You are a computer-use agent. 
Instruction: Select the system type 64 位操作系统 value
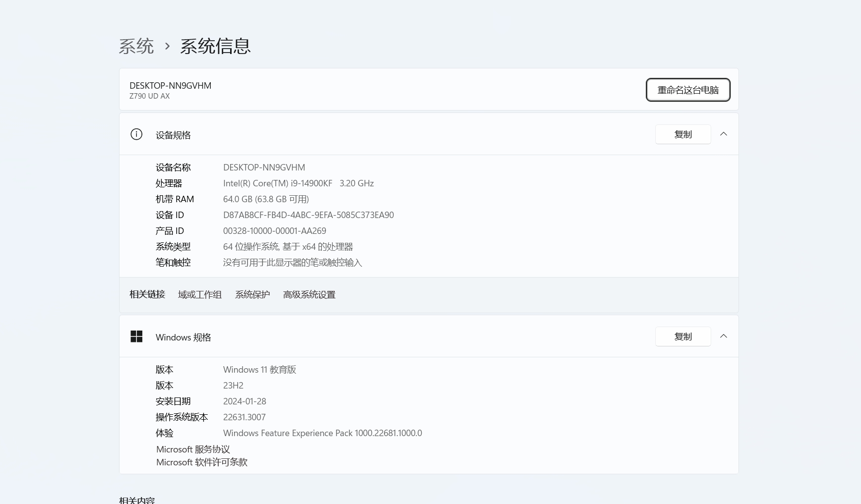288,247
